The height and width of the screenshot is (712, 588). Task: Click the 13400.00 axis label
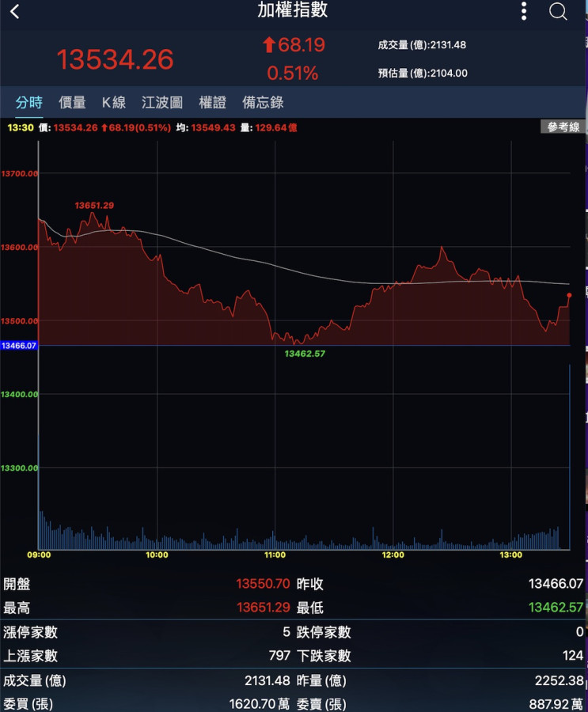pyautogui.click(x=19, y=394)
